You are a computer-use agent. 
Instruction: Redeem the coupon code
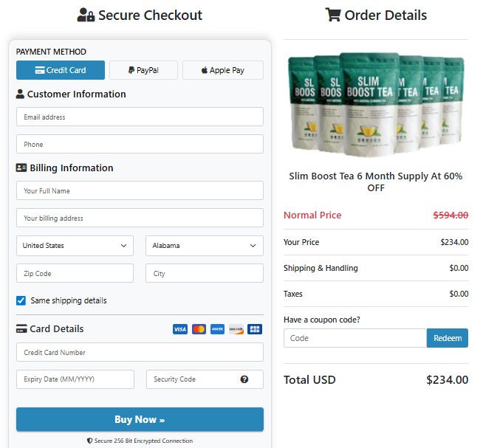447,338
